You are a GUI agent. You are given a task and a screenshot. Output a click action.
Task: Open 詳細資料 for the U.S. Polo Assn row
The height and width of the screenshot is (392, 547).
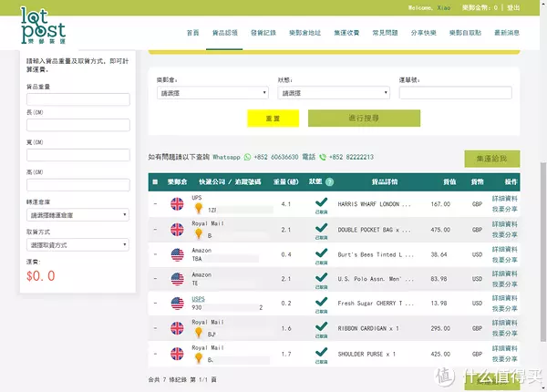(505, 273)
